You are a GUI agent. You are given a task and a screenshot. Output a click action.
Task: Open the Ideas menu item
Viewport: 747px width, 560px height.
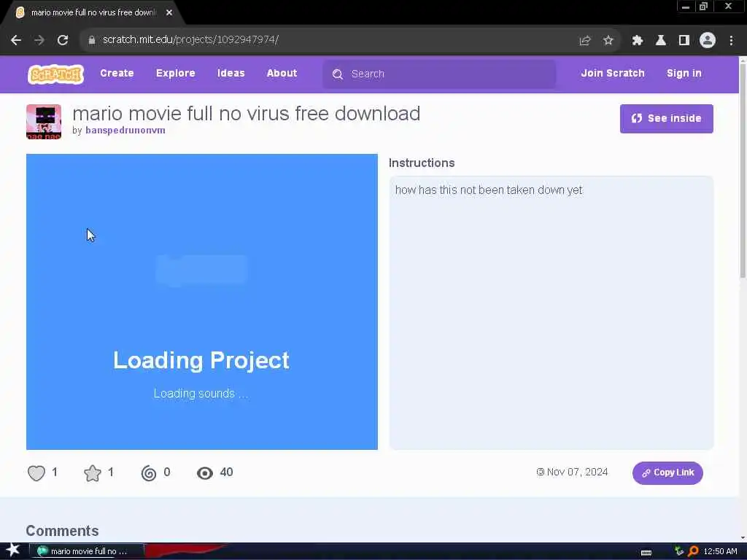pos(231,74)
